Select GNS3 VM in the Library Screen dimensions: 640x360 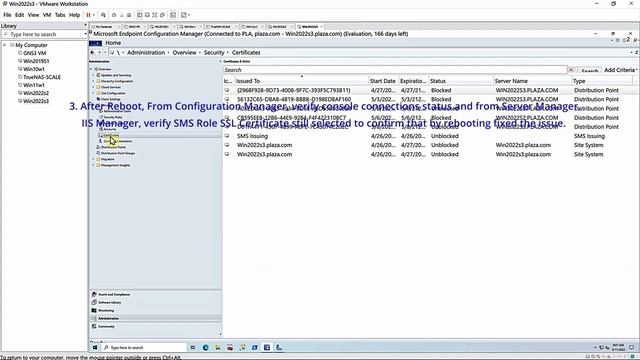click(x=34, y=53)
